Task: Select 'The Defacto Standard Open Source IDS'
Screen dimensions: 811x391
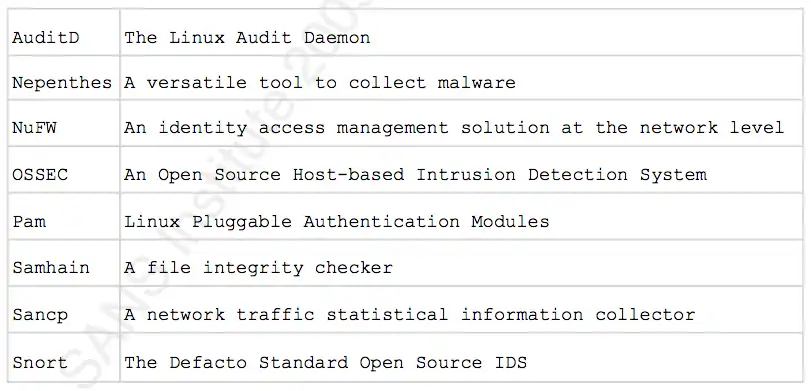Action: pyautogui.click(x=325, y=362)
